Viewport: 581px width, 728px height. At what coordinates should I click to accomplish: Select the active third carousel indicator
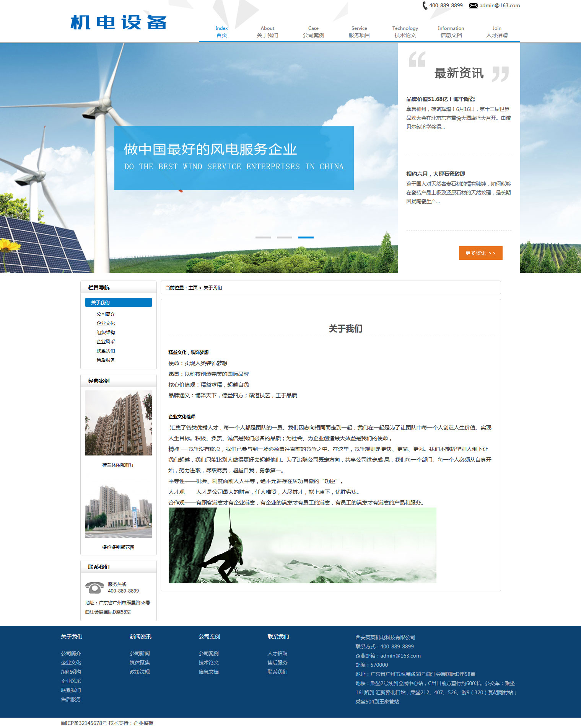[x=306, y=237]
